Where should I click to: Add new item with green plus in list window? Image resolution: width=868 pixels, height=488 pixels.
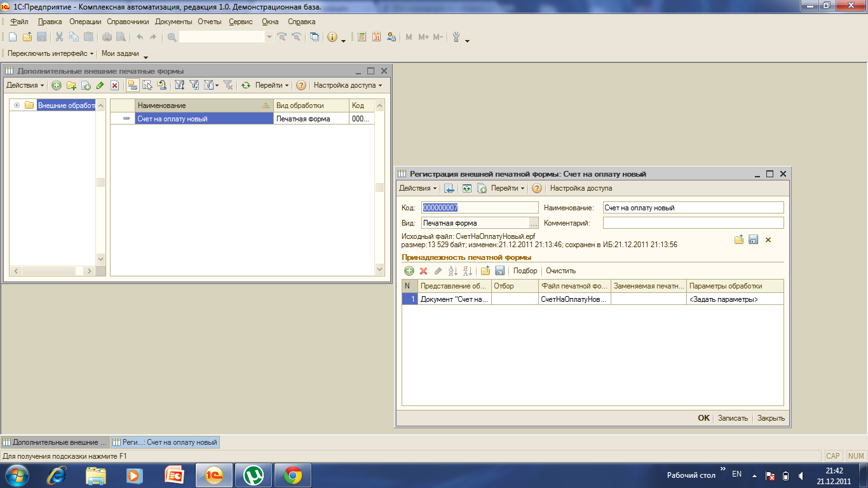[57, 85]
